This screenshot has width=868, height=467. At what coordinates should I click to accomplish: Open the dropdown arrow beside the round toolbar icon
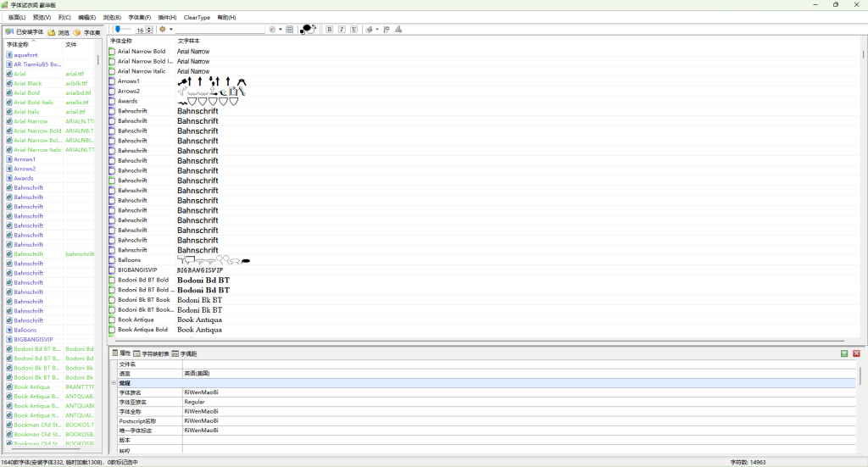pyautogui.click(x=281, y=29)
